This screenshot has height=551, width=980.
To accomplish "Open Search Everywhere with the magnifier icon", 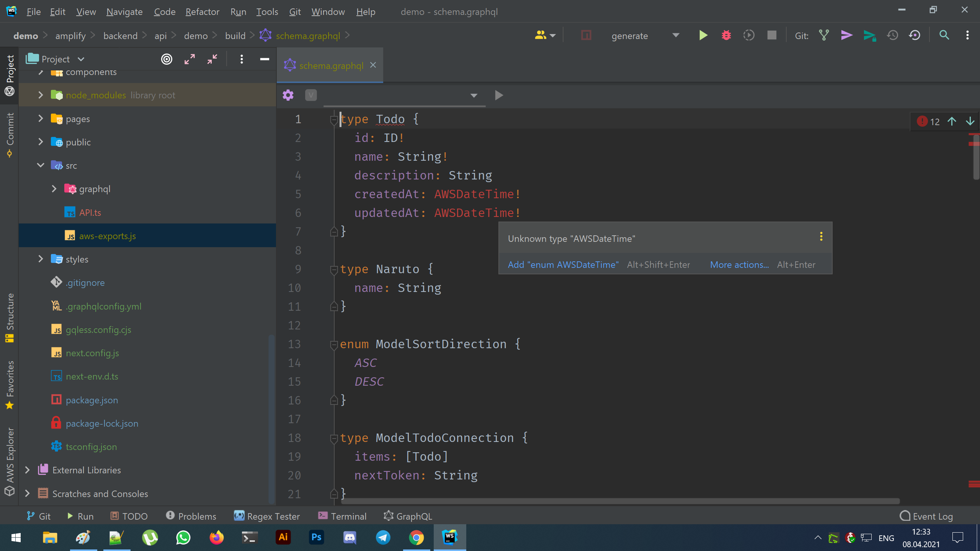I will click(944, 35).
